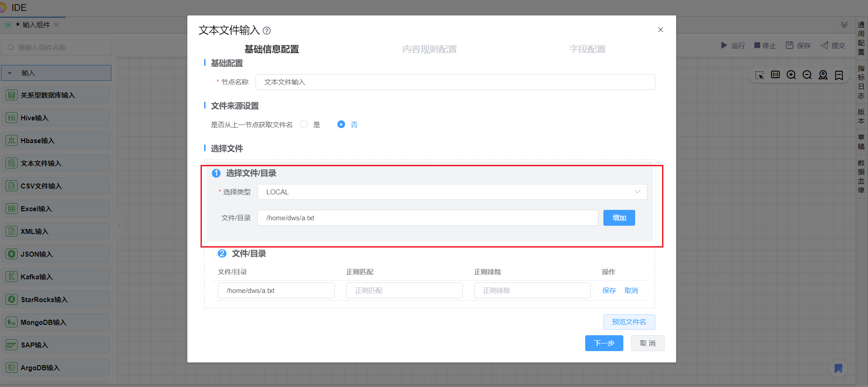Click the 下一步 button
Viewport: 868px width, 387px height.
604,343
